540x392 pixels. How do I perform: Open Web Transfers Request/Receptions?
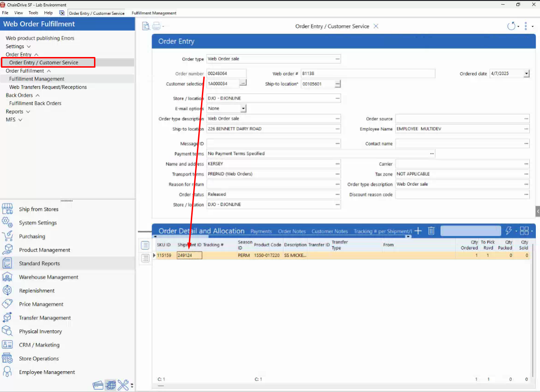[x=48, y=87]
